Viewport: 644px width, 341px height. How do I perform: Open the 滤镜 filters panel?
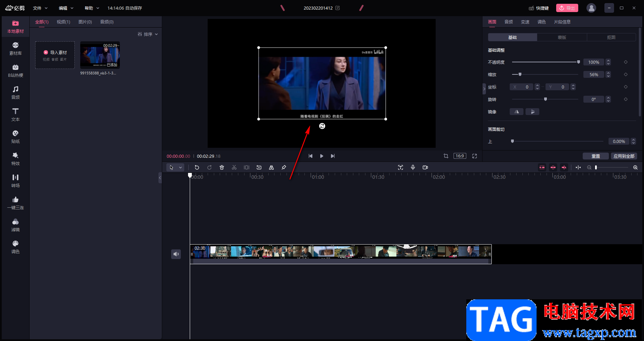pyautogui.click(x=15, y=225)
